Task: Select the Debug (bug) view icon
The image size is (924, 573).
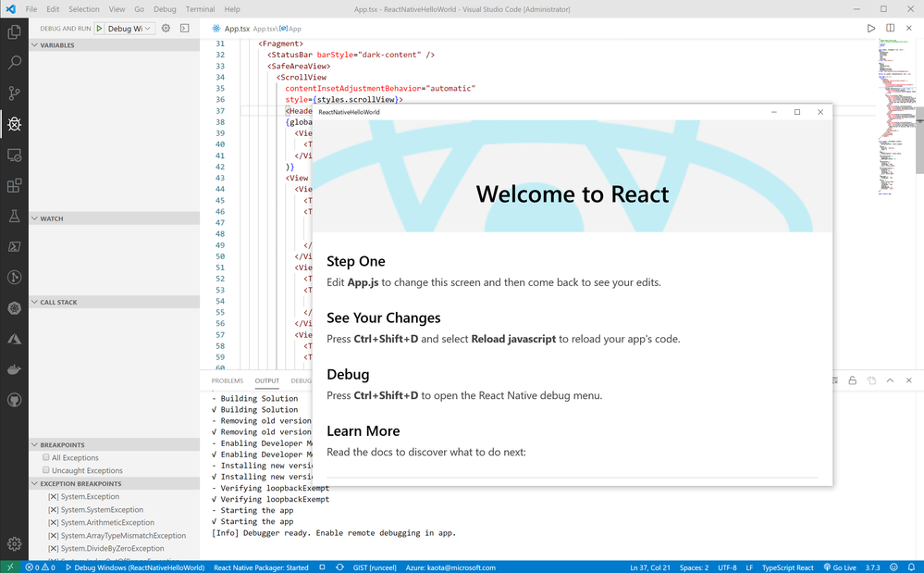Action: coord(14,124)
